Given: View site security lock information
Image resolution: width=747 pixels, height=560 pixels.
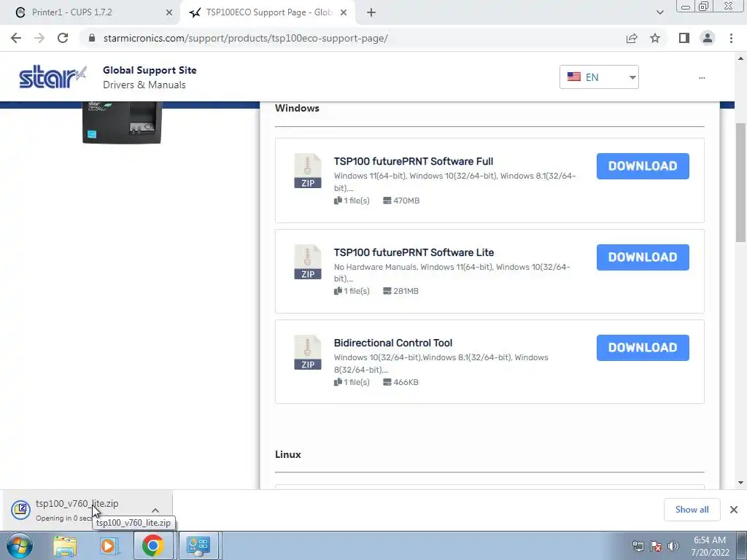Looking at the screenshot, I should (x=92, y=38).
